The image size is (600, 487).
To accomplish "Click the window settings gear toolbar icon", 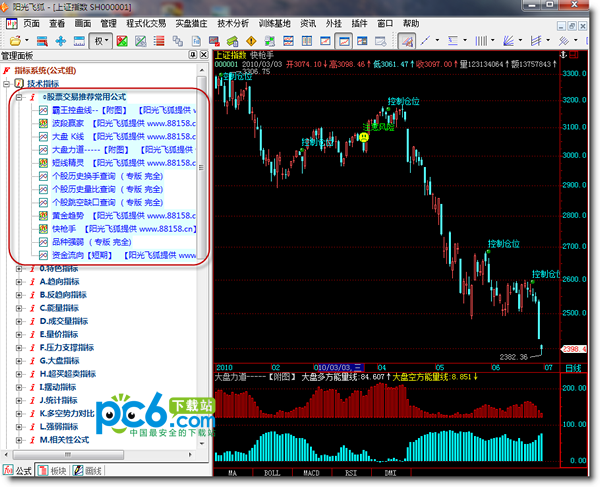I will click(381, 41).
